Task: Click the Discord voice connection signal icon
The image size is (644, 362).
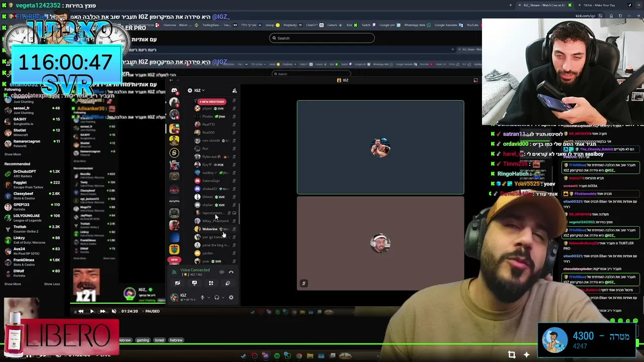Action: pos(174,272)
